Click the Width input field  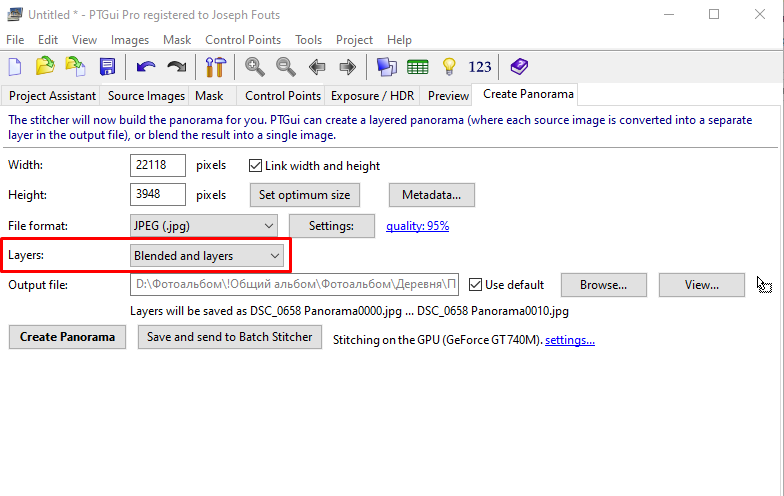[158, 165]
